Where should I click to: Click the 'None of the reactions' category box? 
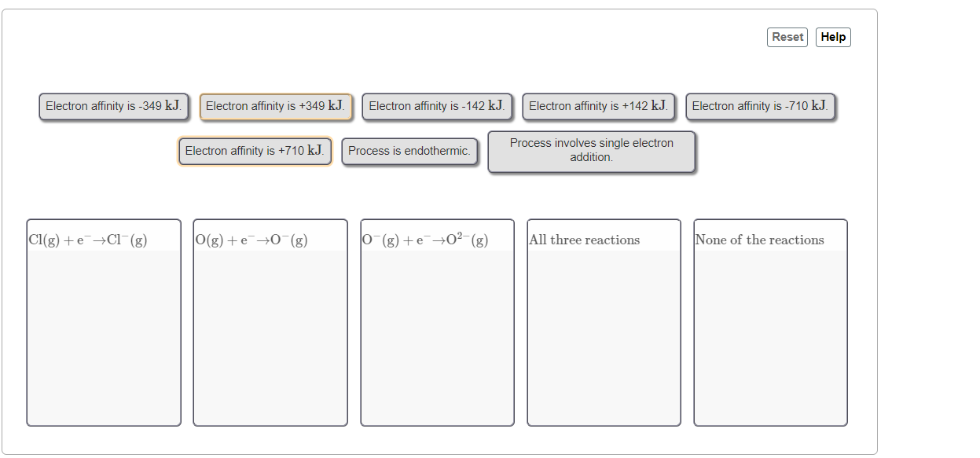[770, 322]
